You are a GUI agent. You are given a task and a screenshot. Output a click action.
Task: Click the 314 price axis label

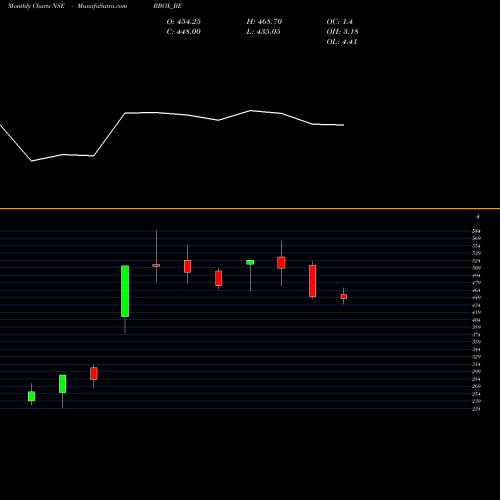pos(476,364)
